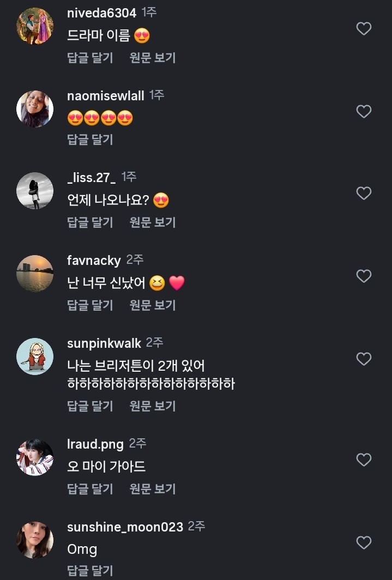Open niveda6304's profile picture
Image resolution: width=392 pixels, height=580 pixels.
pos(35,26)
